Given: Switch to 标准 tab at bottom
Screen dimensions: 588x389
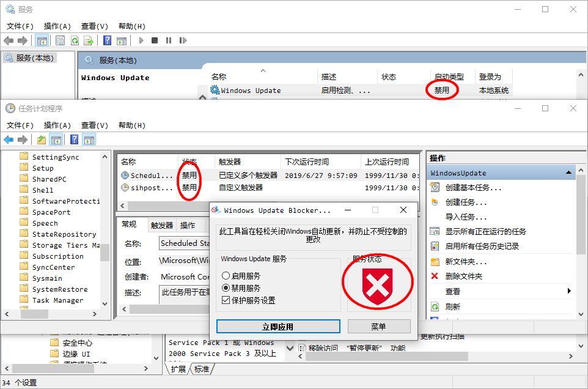Looking at the screenshot, I should 202,369.
